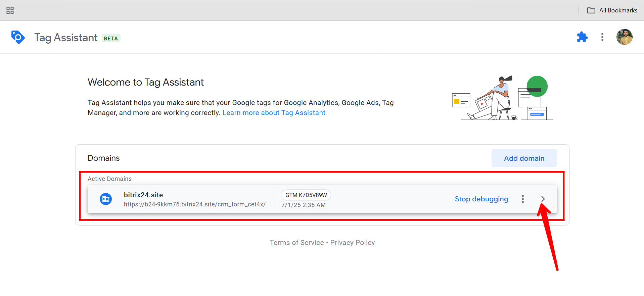Open the extension puzzle-piece icon
The height and width of the screenshot is (296, 644).
(582, 37)
